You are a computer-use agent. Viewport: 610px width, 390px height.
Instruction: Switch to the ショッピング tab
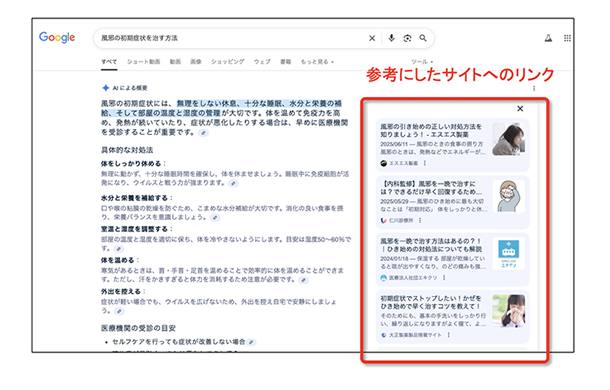click(x=228, y=61)
